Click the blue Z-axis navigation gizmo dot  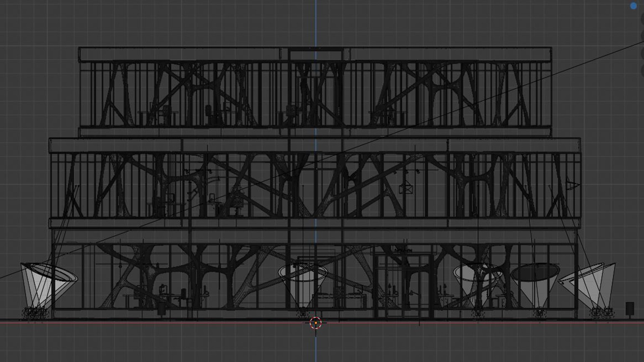[x=633, y=6]
